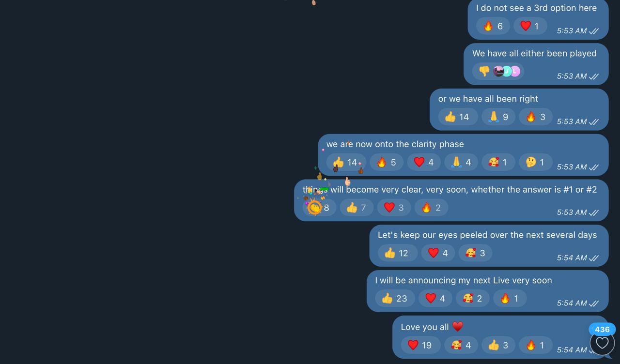Click the heart 19 reaction under 'Love you all'
Screen dimensions: 620x364
pyautogui.click(x=420, y=345)
